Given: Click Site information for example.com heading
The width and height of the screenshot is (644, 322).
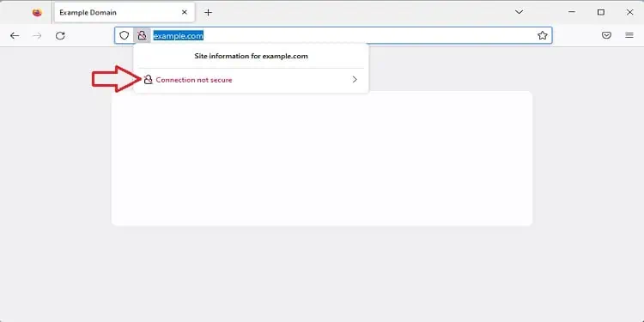Looking at the screenshot, I should point(251,56).
